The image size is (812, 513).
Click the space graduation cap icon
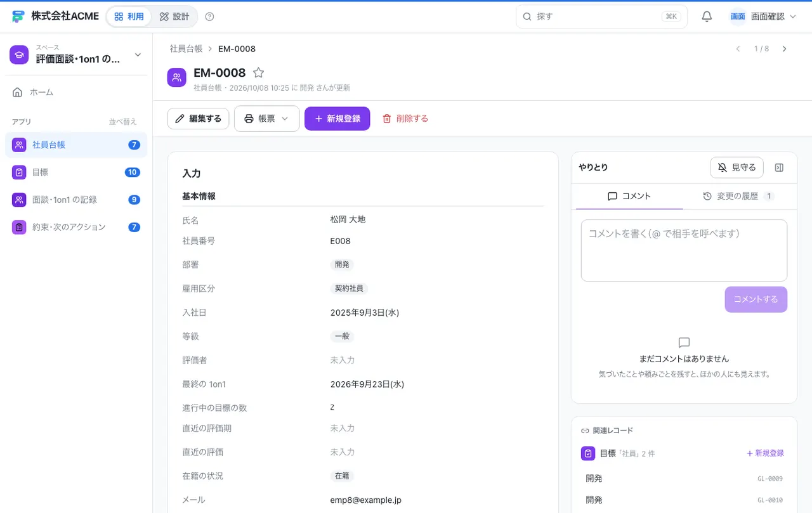19,55
